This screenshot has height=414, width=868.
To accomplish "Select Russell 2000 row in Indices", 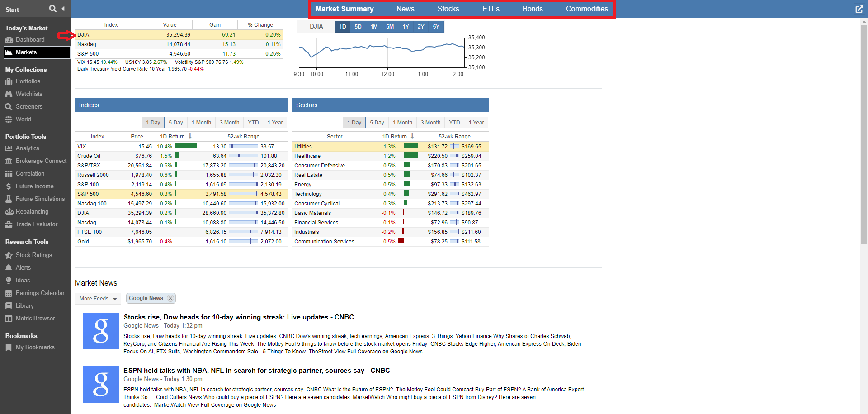I will pyautogui.click(x=181, y=175).
